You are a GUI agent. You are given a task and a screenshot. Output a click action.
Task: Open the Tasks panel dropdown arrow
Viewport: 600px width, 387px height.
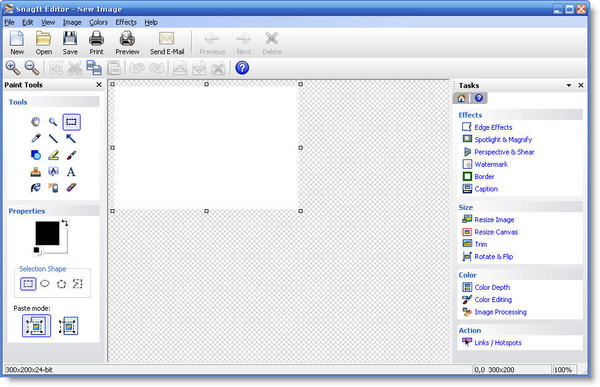pos(569,85)
